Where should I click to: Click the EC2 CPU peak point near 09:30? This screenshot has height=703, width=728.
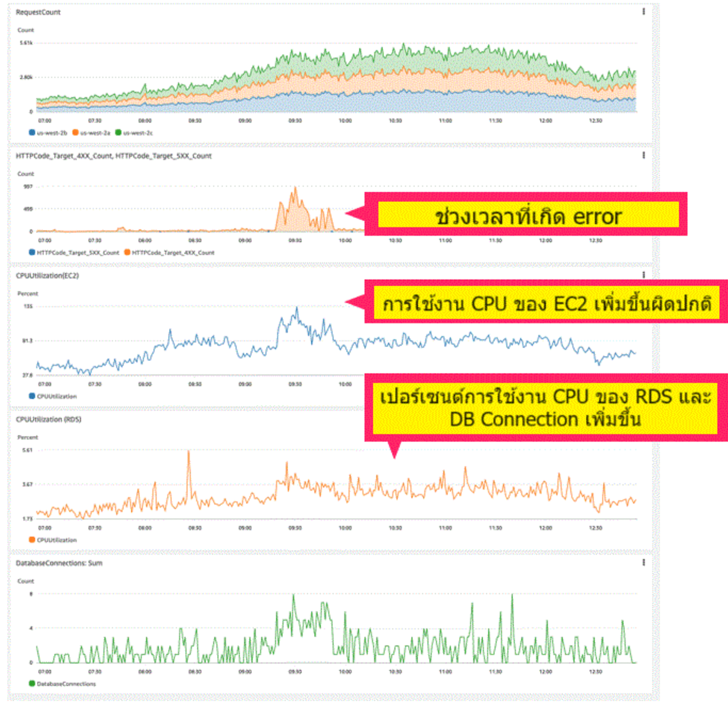(296, 308)
